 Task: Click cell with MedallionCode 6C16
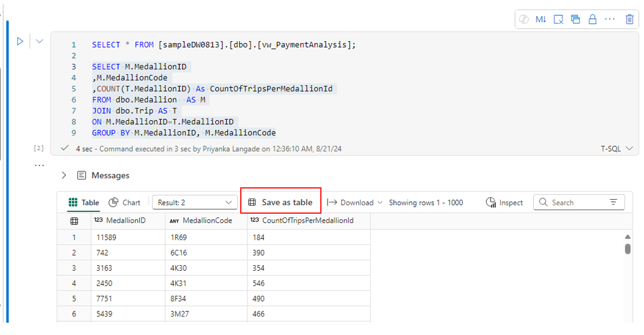coord(206,253)
